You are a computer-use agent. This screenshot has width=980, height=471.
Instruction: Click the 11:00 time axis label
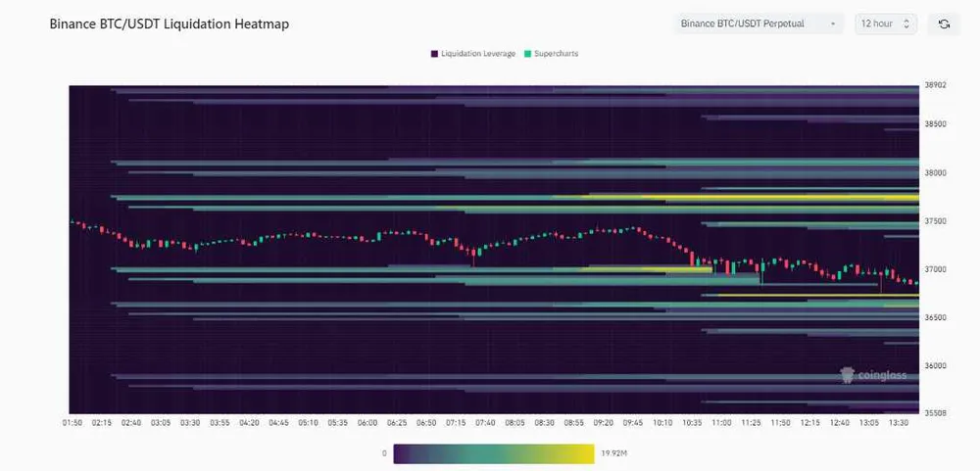(x=721, y=422)
